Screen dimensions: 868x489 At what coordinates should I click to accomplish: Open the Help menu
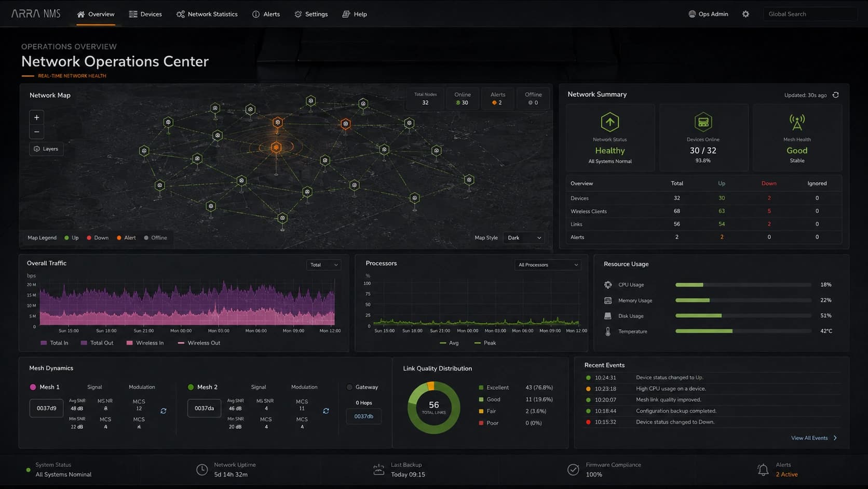[x=355, y=14]
